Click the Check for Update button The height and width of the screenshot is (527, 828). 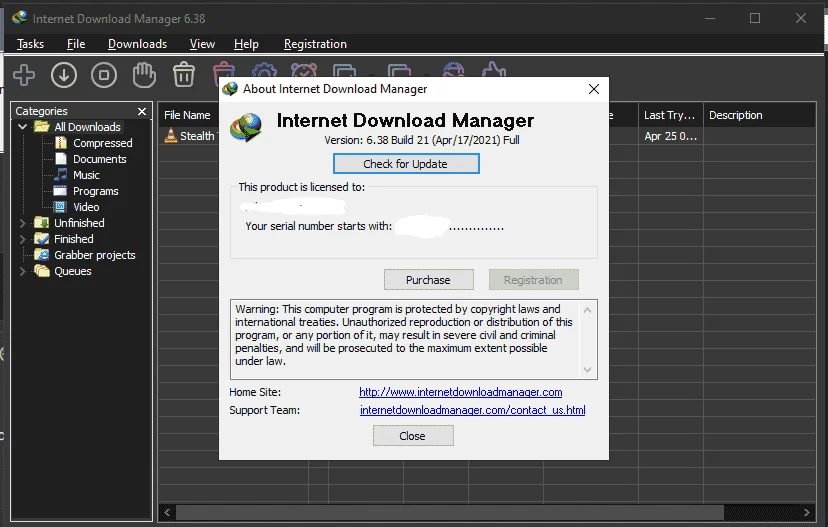click(406, 164)
